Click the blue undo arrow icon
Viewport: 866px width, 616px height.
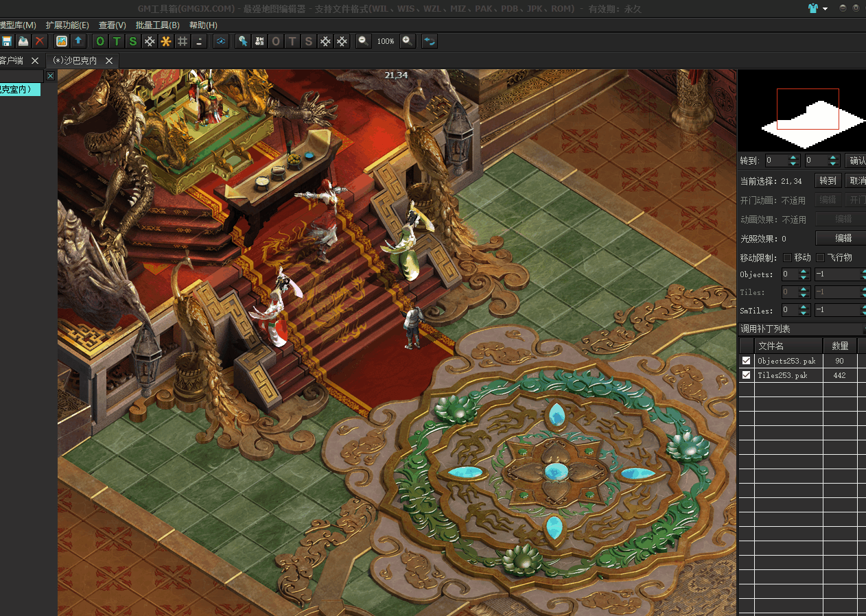(x=430, y=41)
